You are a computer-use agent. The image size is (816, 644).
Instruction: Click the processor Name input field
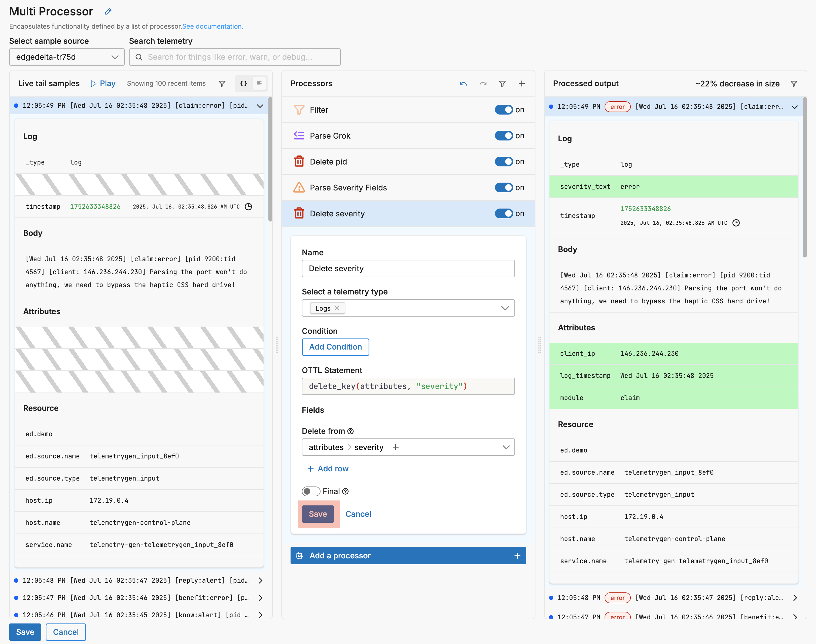(408, 269)
